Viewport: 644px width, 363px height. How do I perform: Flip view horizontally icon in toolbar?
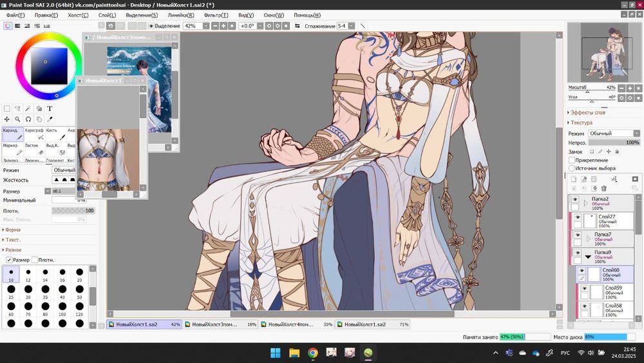298,26
